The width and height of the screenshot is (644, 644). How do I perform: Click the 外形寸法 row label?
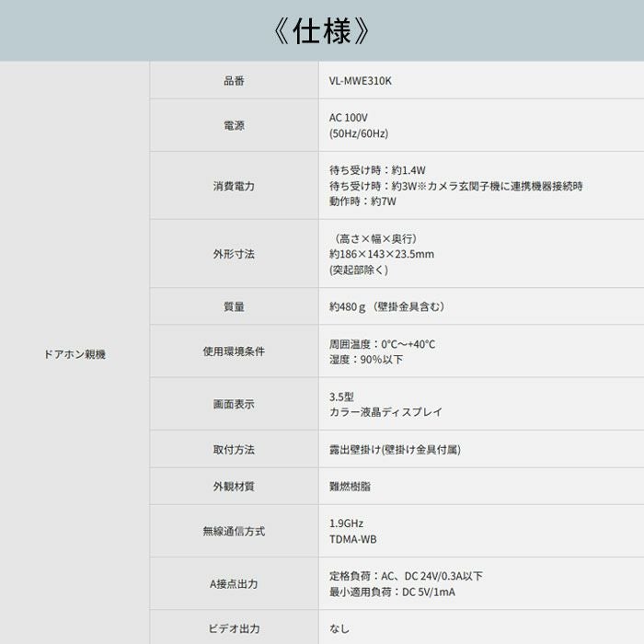(x=234, y=254)
